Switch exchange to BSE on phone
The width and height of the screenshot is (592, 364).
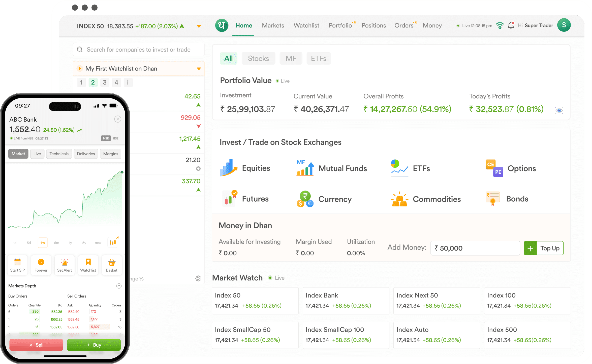point(116,138)
